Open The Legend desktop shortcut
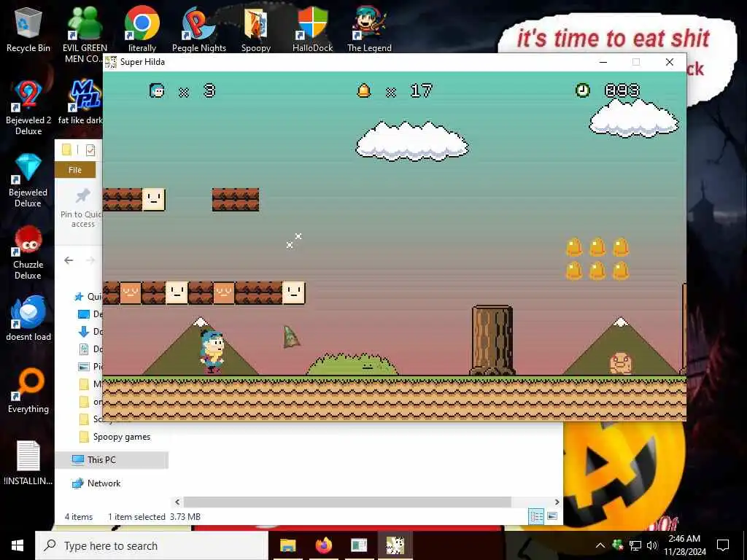Image resolution: width=747 pixels, height=560 pixels. (x=369, y=30)
